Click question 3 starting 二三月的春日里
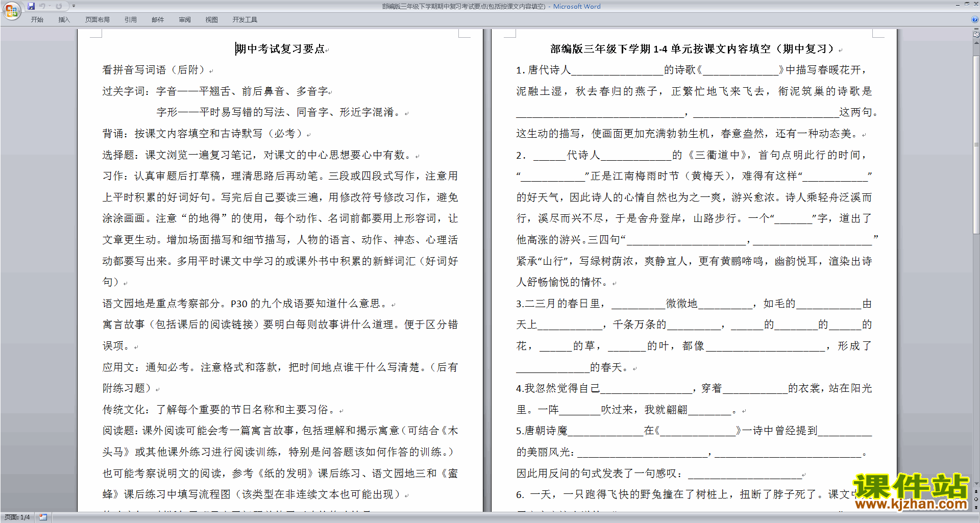Image resolution: width=980 pixels, height=523 pixels. tap(694, 304)
